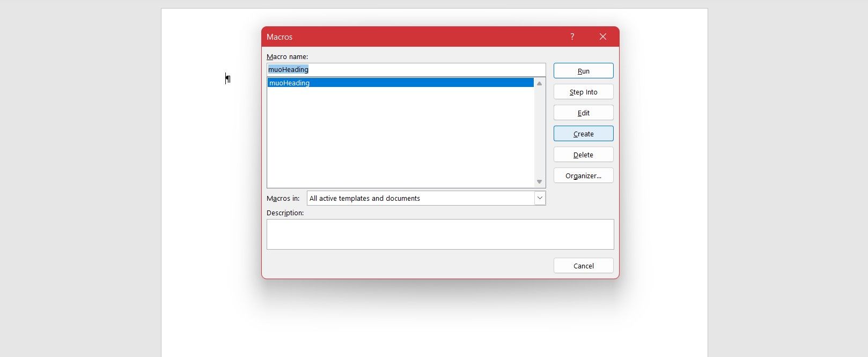Expand the Macros in dropdown
Image resolution: width=868 pixels, height=357 pixels.
click(540, 198)
